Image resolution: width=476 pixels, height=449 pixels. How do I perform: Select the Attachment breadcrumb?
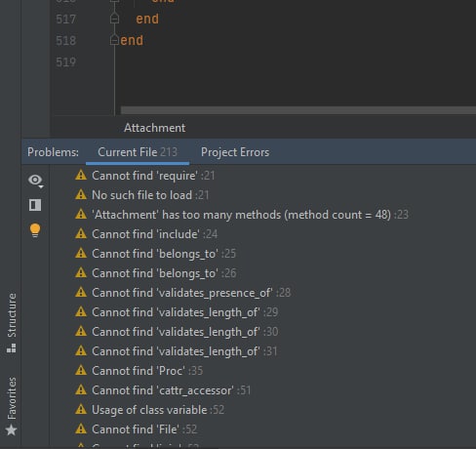(155, 128)
